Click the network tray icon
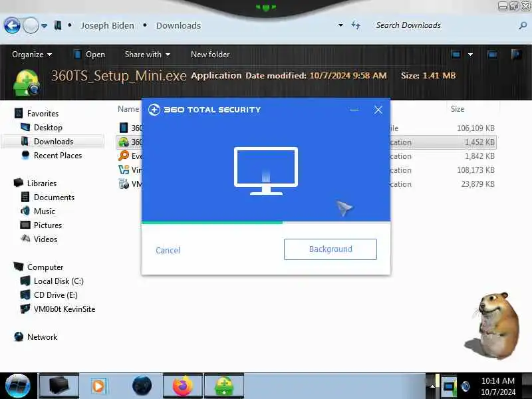The width and height of the screenshot is (532, 399). [x=449, y=386]
